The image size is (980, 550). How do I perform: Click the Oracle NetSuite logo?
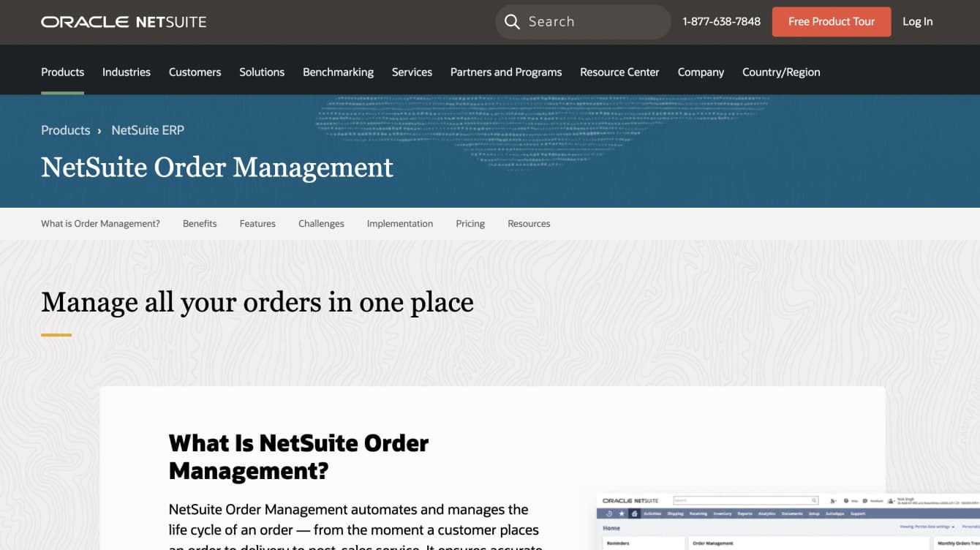click(x=124, y=22)
